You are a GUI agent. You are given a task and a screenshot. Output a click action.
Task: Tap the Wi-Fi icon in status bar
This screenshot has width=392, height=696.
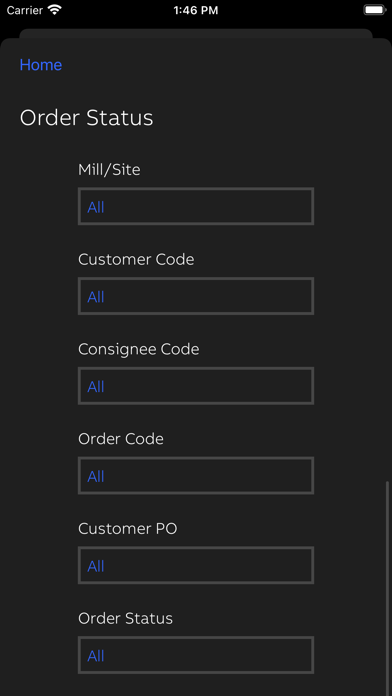(x=55, y=10)
